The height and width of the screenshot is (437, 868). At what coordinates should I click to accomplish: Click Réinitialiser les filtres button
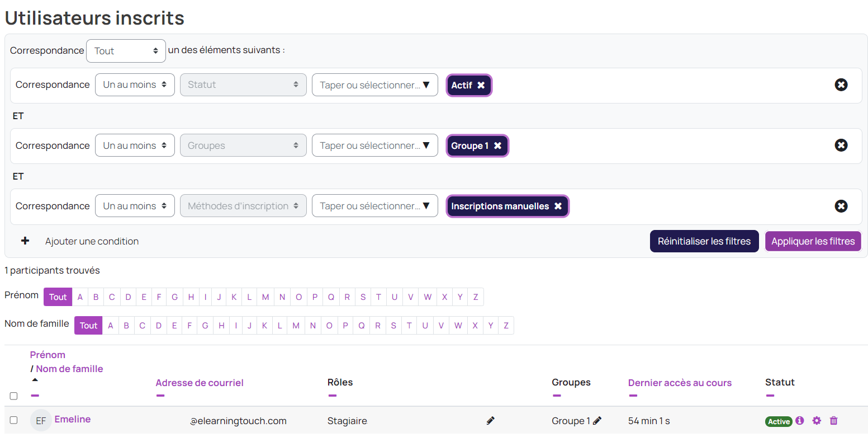[x=704, y=242]
